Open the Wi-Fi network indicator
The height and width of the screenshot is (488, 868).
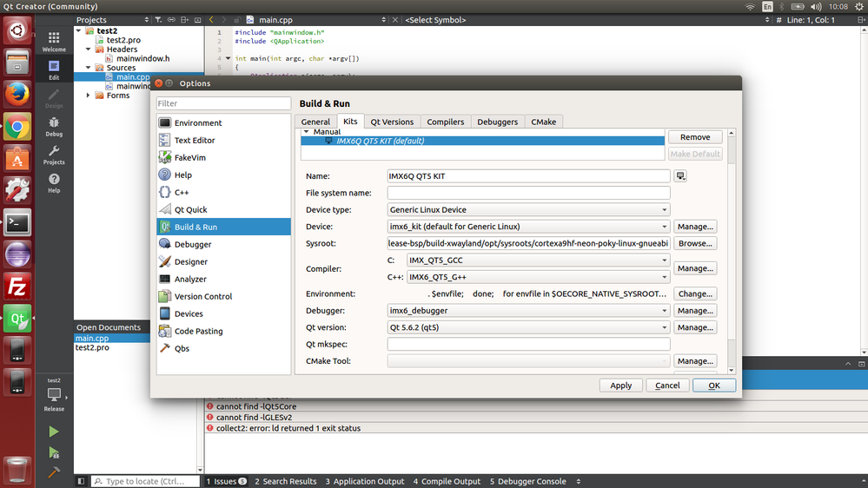[x=750, y=7]
